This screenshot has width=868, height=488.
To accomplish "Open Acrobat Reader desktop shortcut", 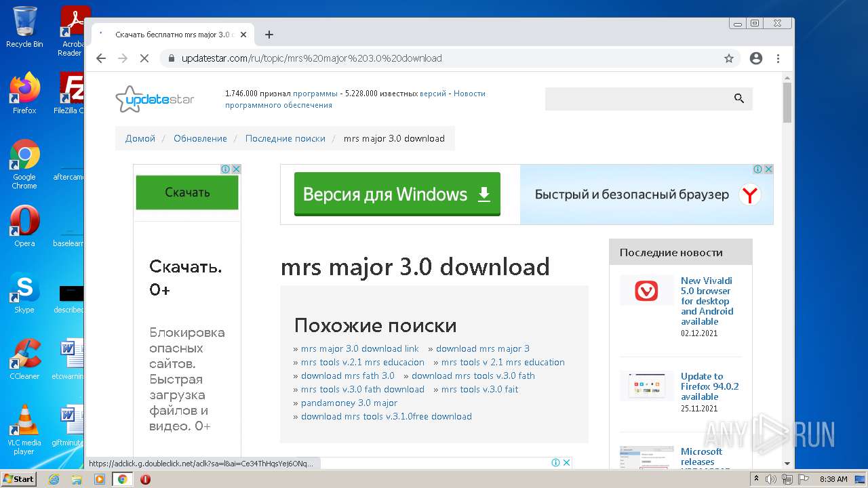I will click(71, 31).
